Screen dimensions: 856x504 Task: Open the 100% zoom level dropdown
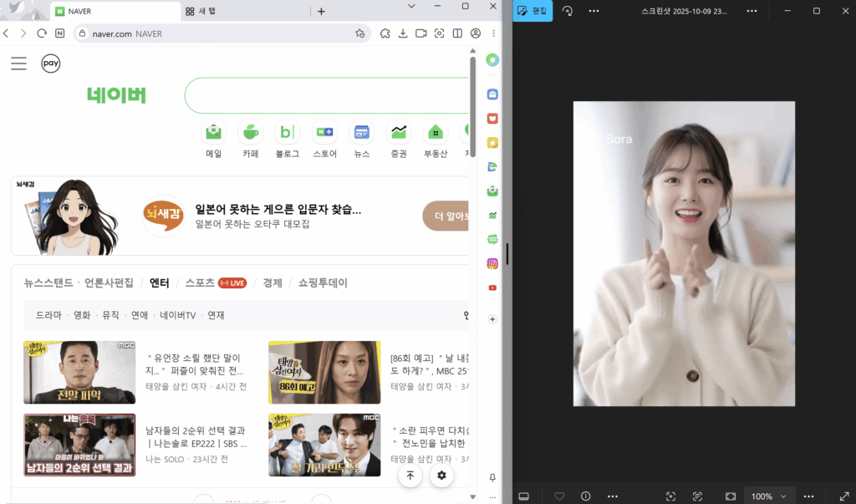768,496
